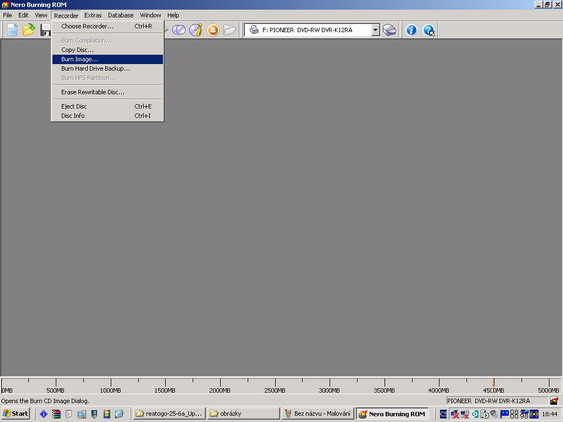
Task: Open the Window menu
Action: click(150, 15)
